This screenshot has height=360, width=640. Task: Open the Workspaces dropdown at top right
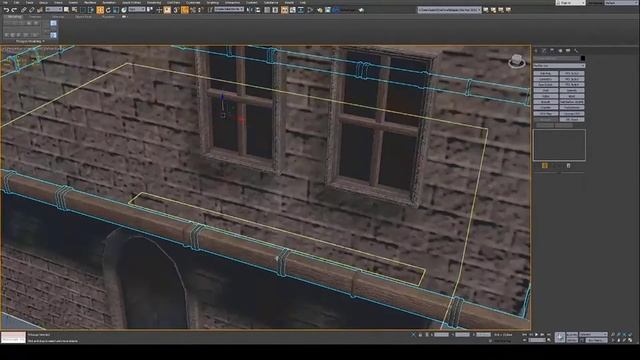pos(621,3)
